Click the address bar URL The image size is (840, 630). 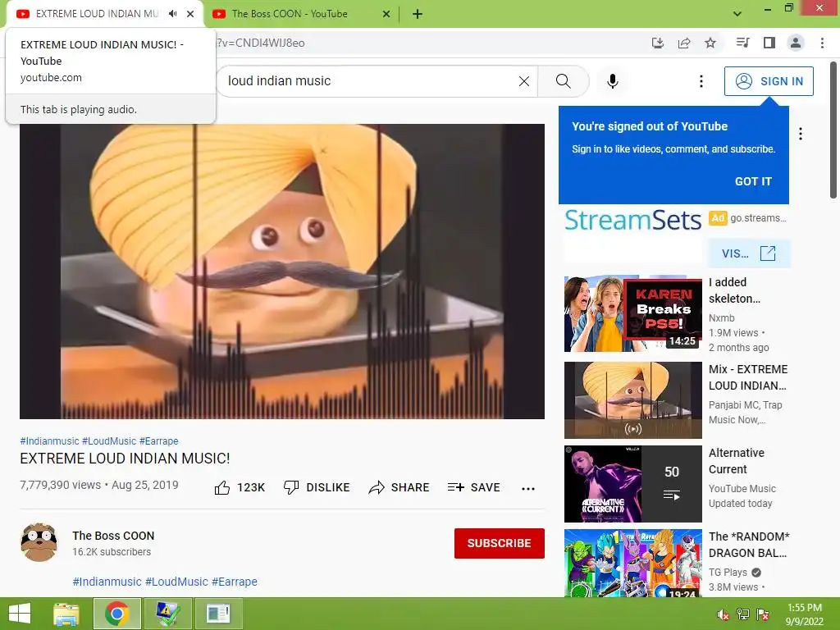click(261, 43)
